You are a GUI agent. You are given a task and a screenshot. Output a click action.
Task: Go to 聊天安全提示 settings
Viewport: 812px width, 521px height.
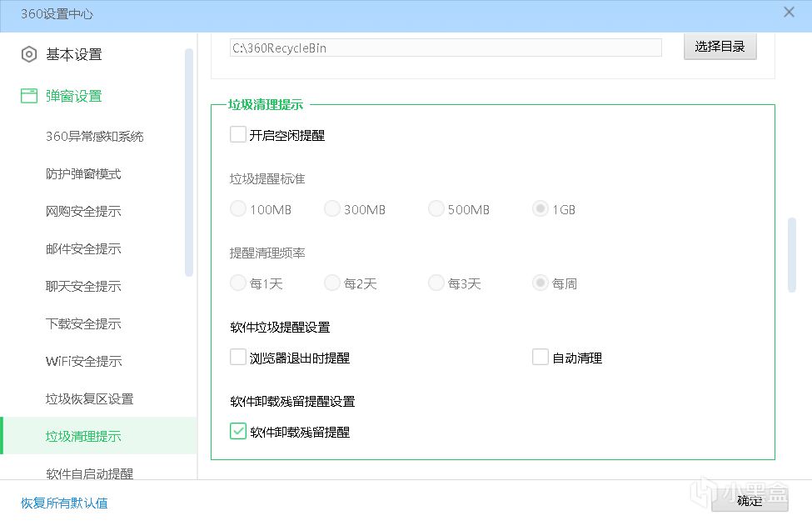tap(83, 286)
